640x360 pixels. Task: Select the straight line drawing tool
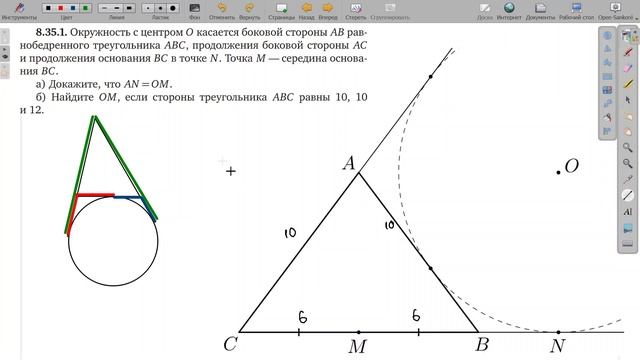[x=628, y=196]
